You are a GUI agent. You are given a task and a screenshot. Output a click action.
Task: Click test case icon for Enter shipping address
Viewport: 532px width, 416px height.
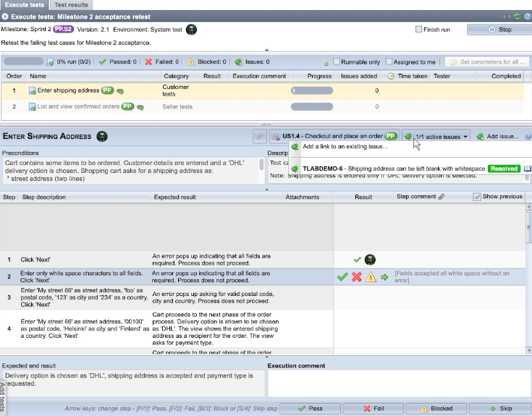click(x=33, y=90)
